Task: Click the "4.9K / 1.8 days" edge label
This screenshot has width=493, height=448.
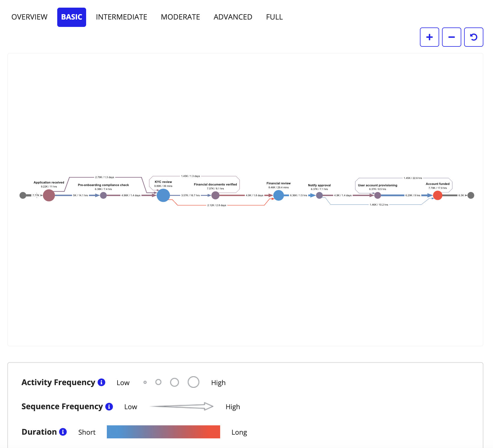Action: [x=254, y=195]
